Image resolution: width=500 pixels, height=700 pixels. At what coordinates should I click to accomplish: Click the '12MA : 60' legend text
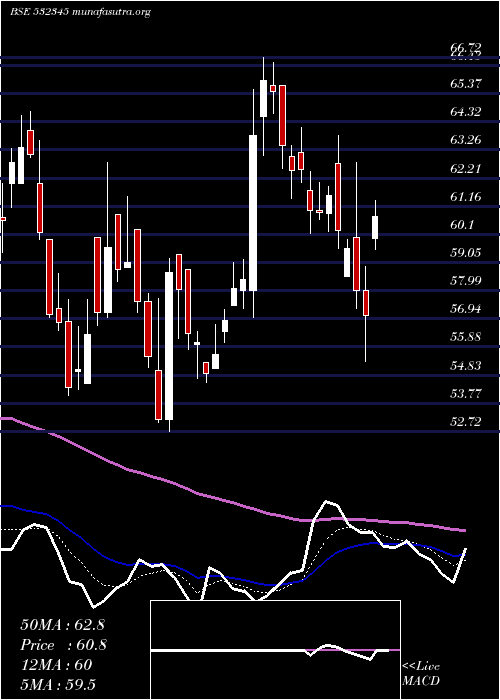[56, 665]
